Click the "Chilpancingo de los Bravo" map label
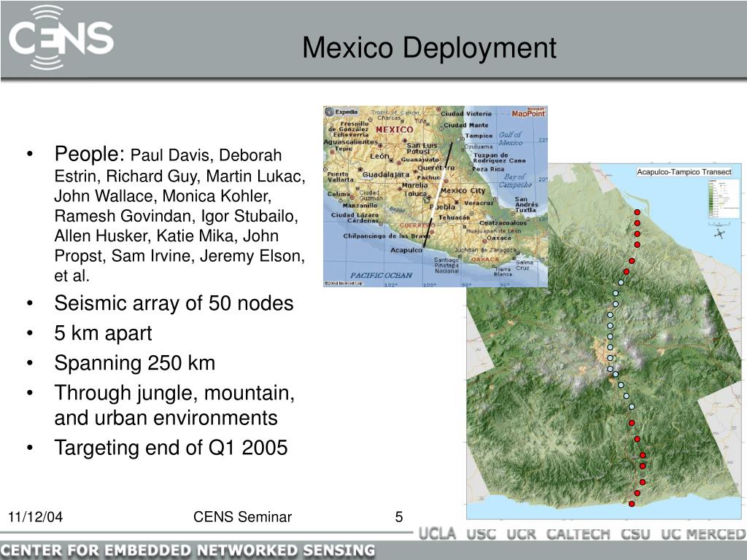 coord(387,236)
